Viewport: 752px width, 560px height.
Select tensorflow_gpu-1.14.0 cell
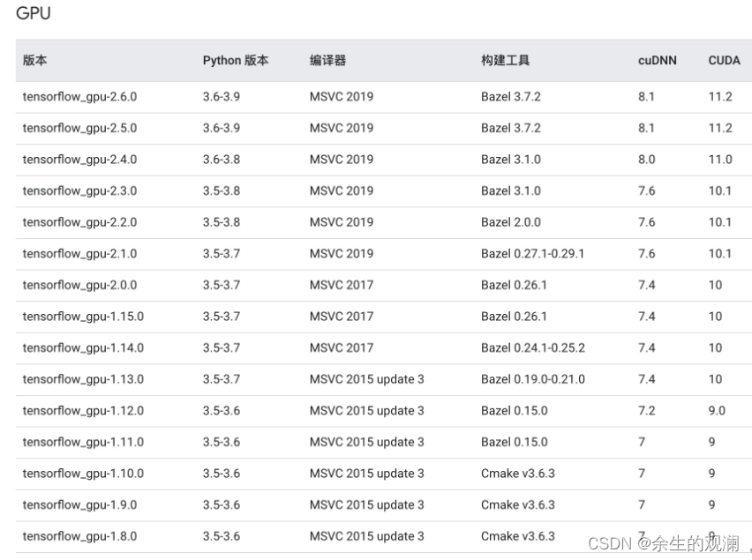click(x=83, y=348)
